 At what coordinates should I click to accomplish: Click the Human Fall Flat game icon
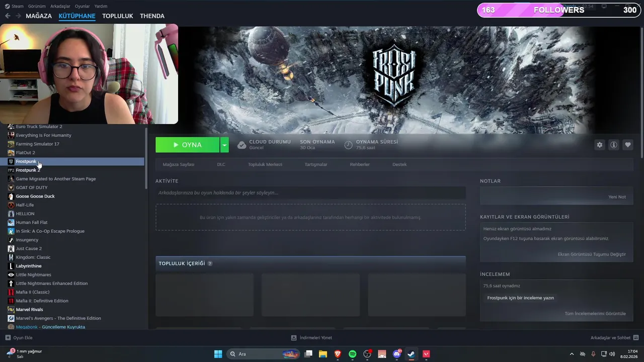pos(11,222)
